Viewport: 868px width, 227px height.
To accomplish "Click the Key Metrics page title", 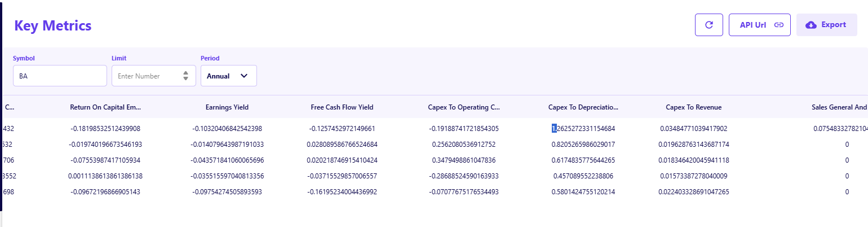I will pos(53,25).
